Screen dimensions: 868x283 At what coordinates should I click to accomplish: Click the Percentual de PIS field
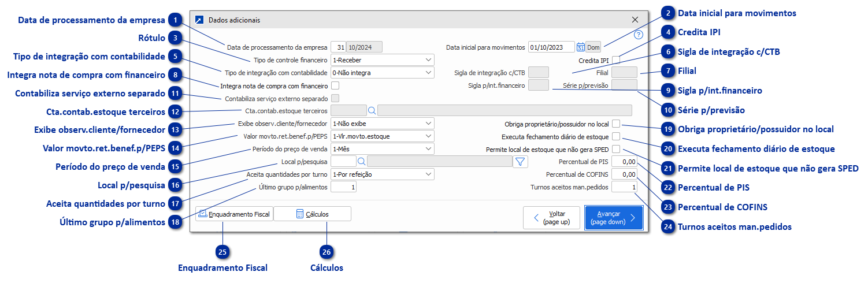[x=624, y=162]
